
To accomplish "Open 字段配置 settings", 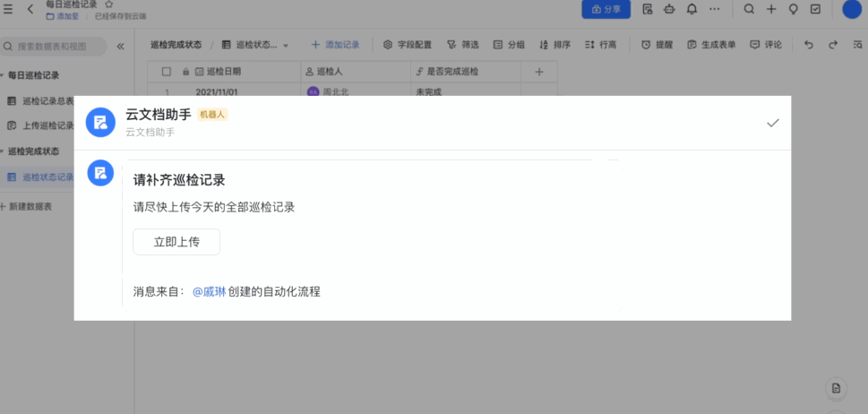I will 408,45.
